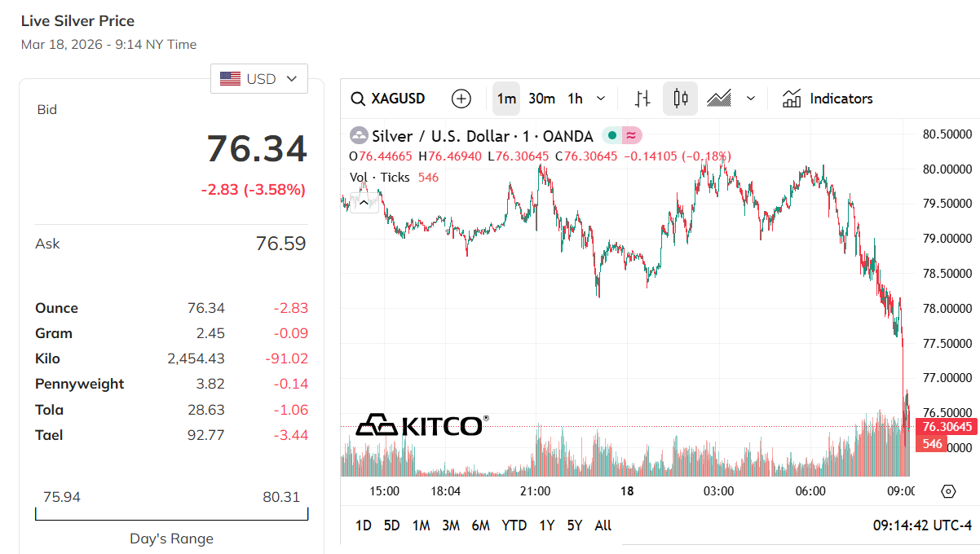Screen dimensions: 980x554
Task: Click the US flag icon
Action: pos(230,79)
